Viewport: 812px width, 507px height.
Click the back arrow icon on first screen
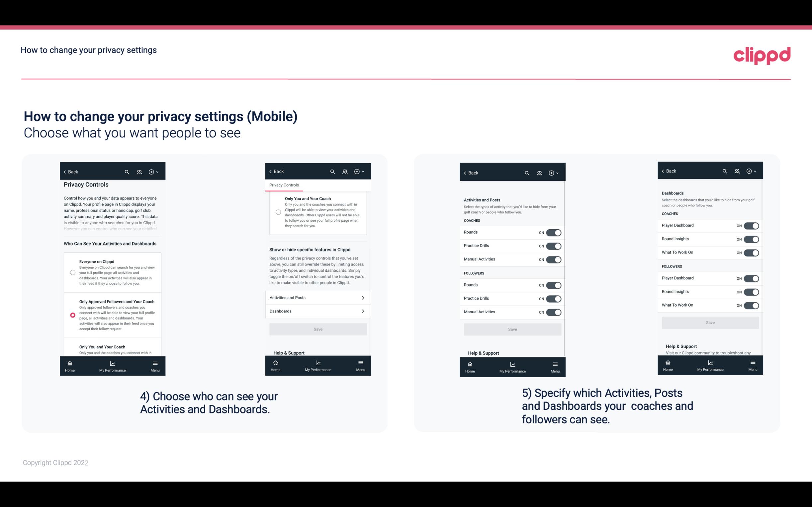point(65,172)
